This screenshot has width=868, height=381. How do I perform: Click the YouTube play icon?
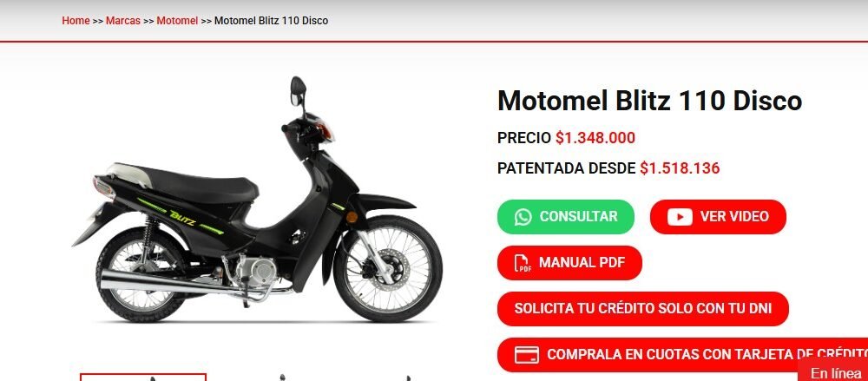[680, 216]
